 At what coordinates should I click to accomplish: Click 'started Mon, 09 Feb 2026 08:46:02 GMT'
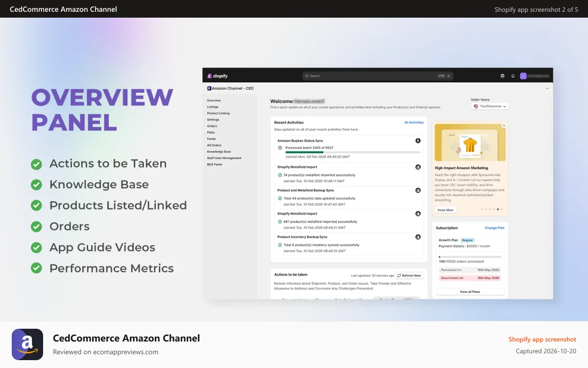click(317, 157)
